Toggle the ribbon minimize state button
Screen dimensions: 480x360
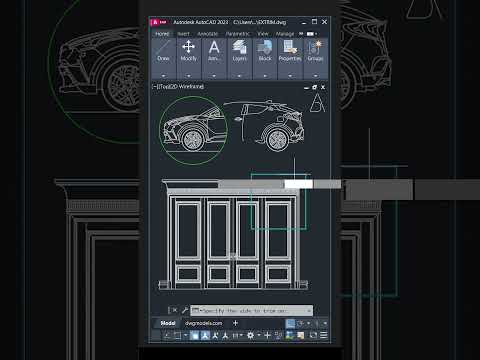point(310,34)
